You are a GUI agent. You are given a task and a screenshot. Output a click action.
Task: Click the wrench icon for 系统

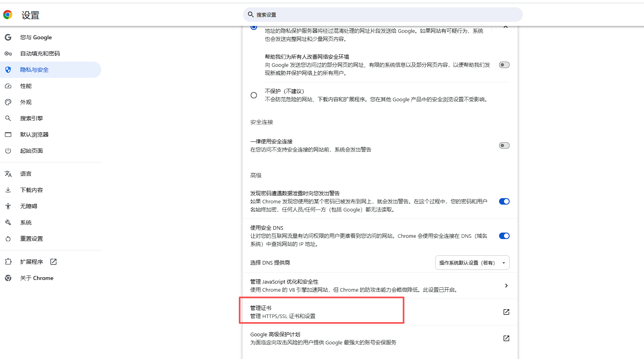click(8, 222)
